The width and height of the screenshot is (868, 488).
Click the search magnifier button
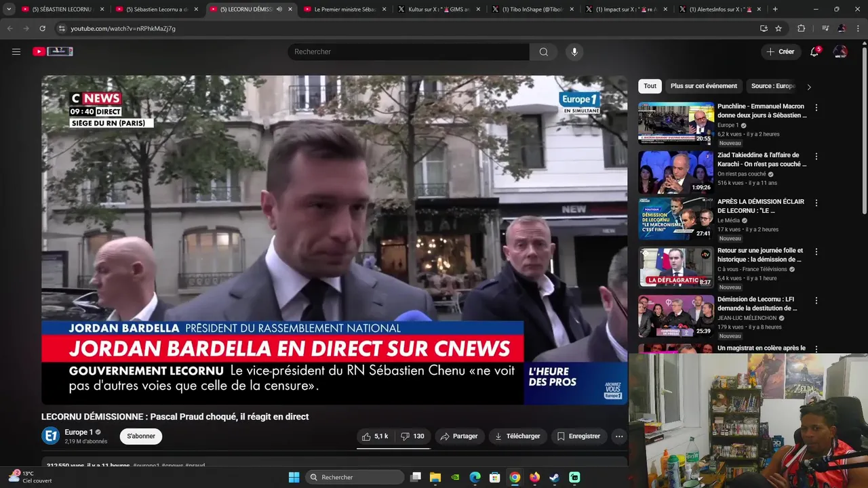coord(543,52)
